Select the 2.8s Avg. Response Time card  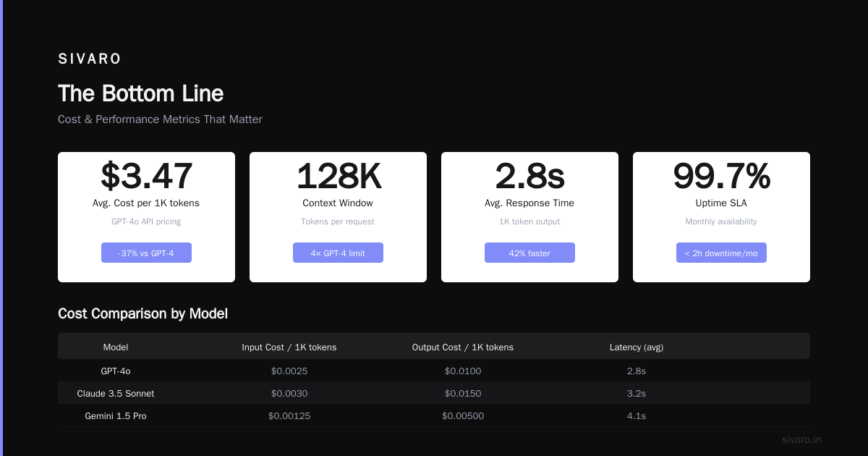point(529,217)
